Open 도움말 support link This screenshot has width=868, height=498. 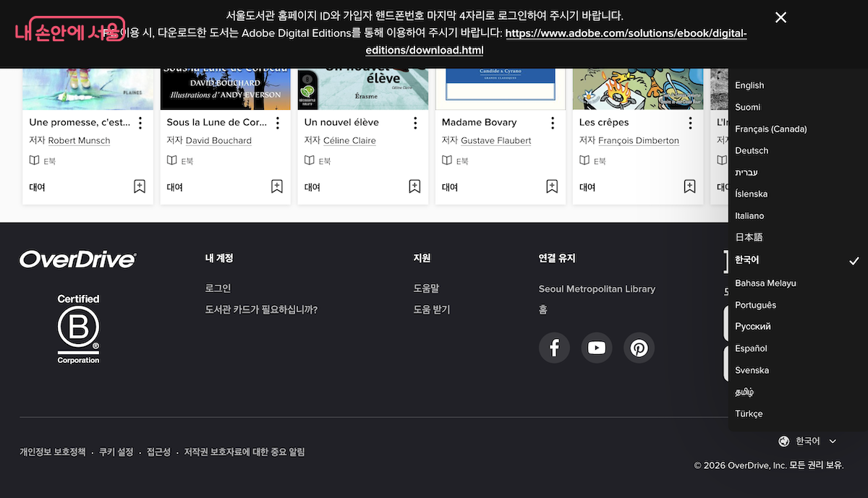[x=426, y=288]
